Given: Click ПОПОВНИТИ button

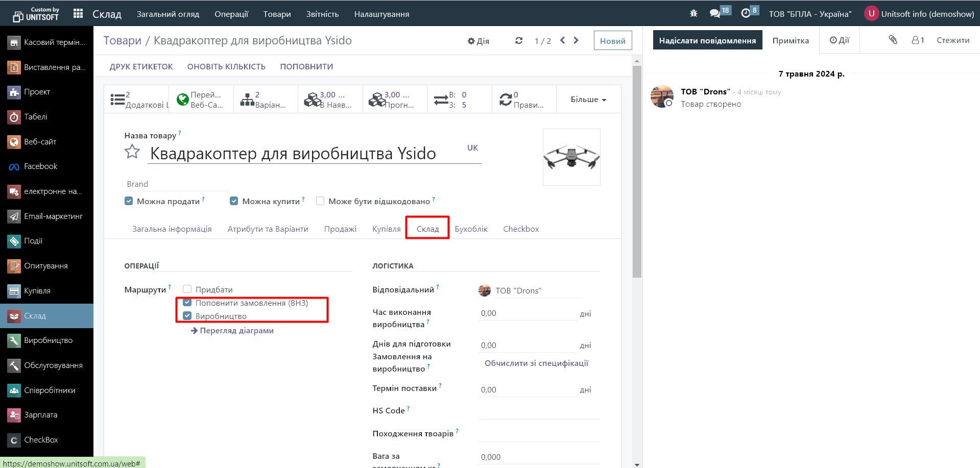Looking at the screenshot, I should (x=306, y=67).
